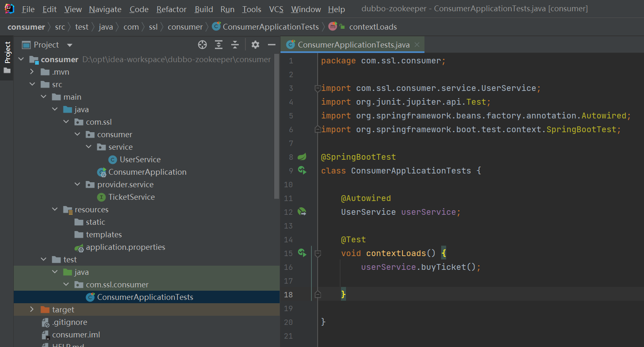Run test class from gutter icon line 9

[x=302, y=170]
